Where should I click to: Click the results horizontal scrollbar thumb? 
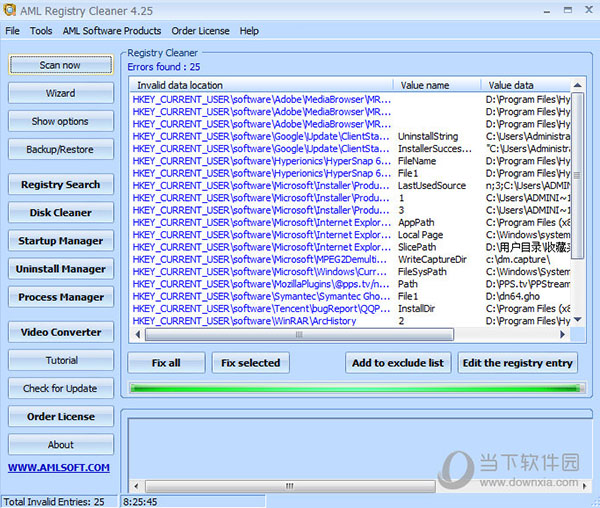point(299,334)
